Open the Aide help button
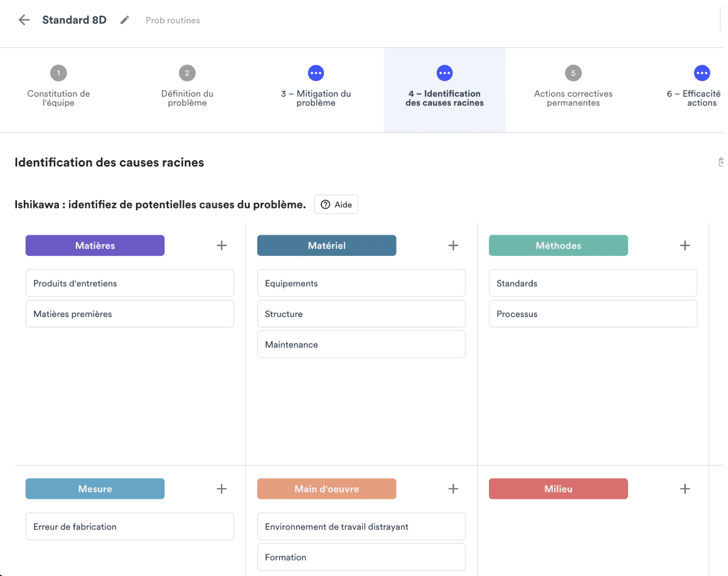 tap(336, 205)
